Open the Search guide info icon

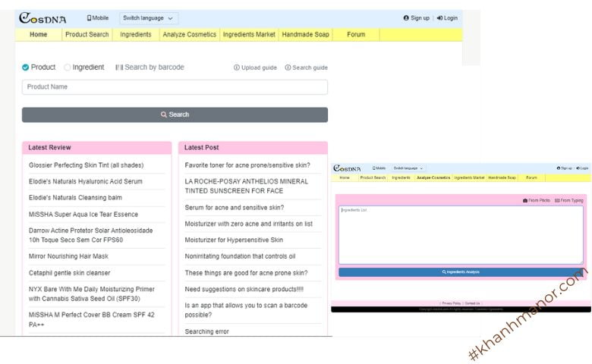[x=288, y=67]
